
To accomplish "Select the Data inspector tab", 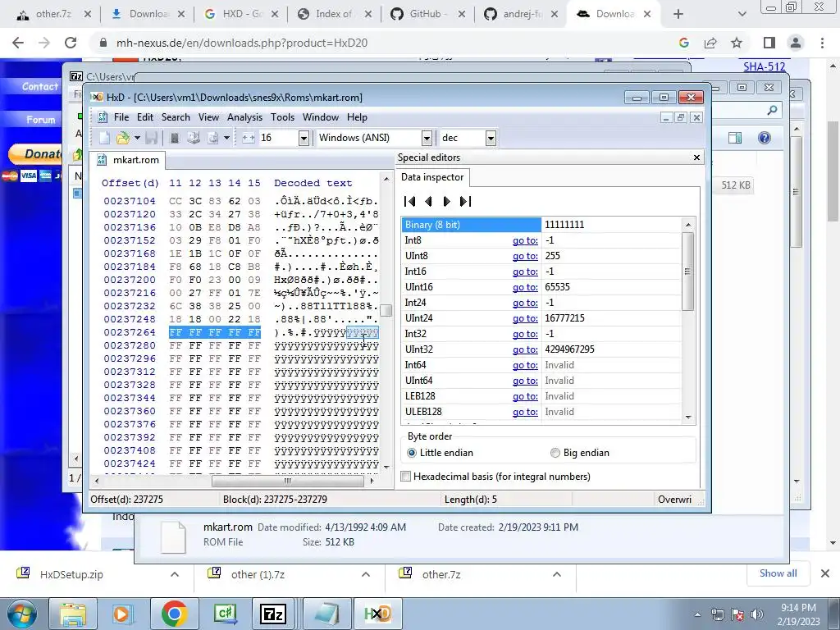I will (x=432, y=177).
